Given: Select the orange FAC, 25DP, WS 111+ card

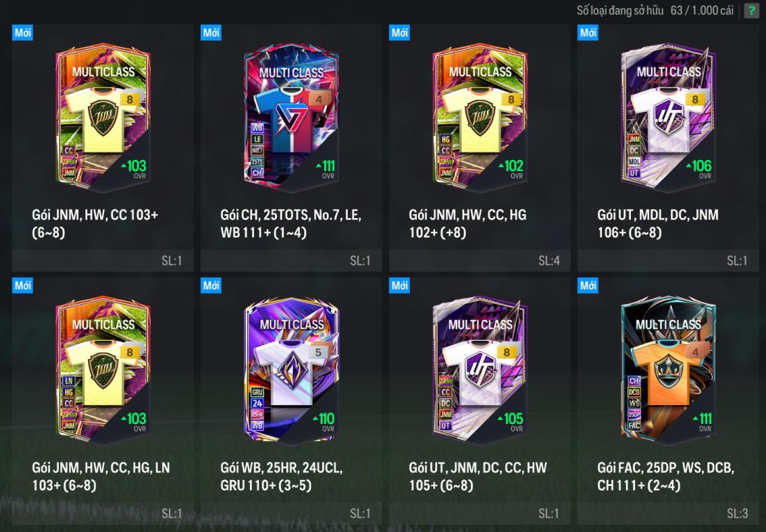Looking at the screenshot, I should pos(668,400).
